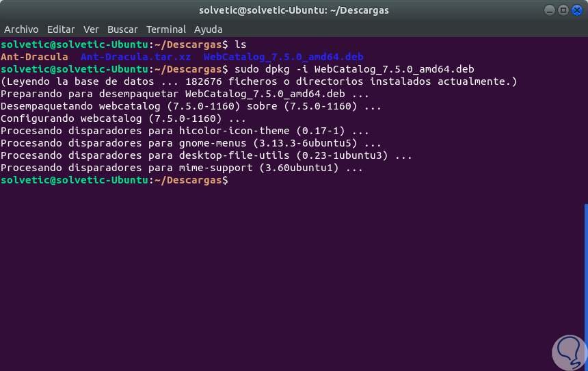
Task: Click the mime-support output line
Action: click(x=182, y=168)
